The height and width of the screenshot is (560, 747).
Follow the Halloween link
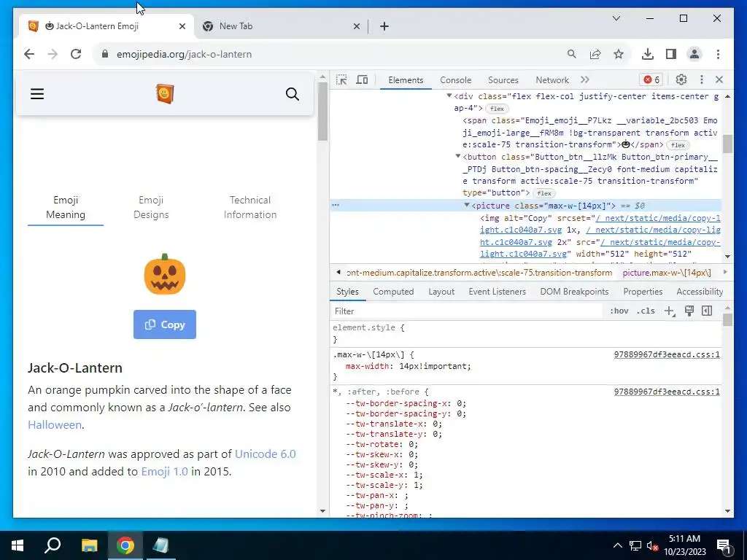pos(55,425)
